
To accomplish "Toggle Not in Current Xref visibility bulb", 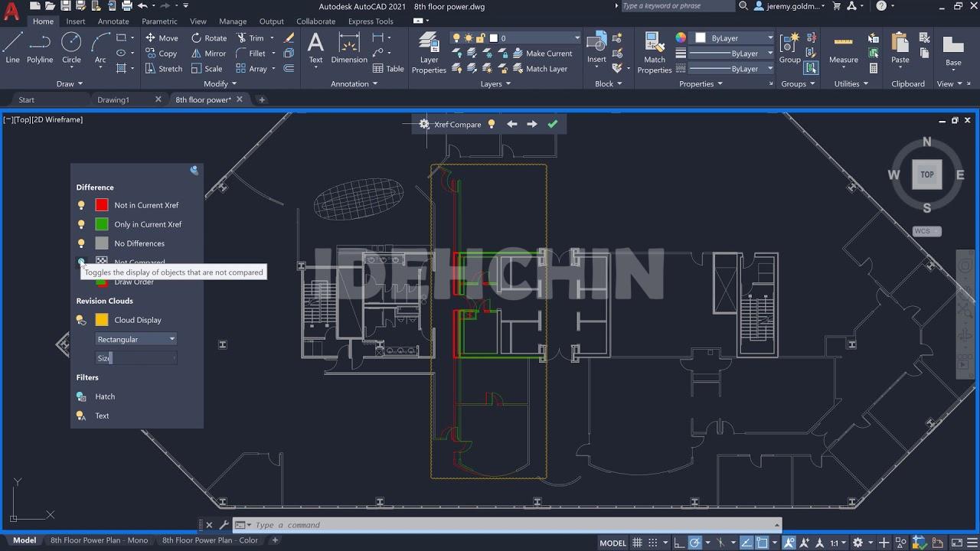I will pos(81,205).
